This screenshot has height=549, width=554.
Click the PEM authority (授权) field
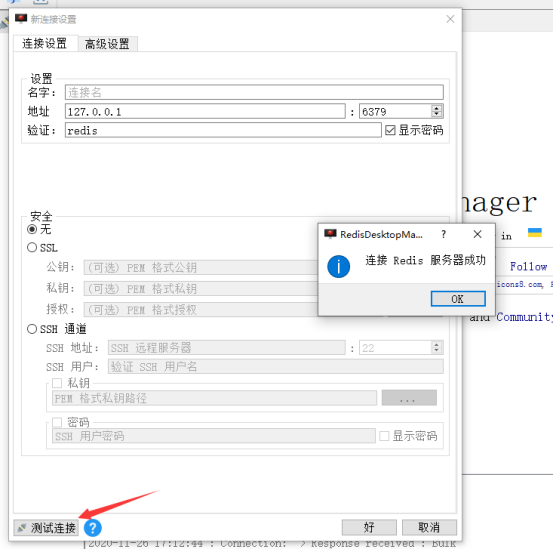tap(201, 310)
